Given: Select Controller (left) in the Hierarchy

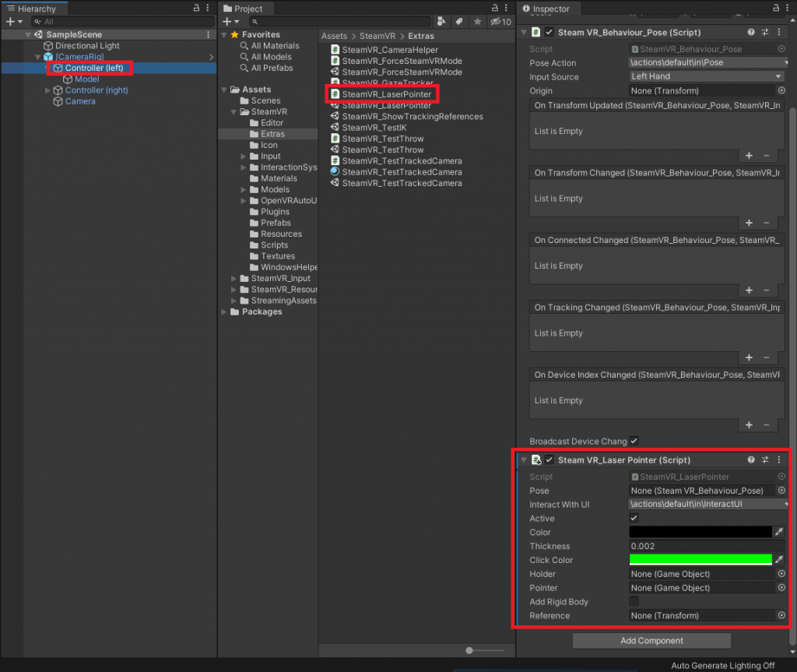Looking at the screenshot, I should [x=94, y=69].
